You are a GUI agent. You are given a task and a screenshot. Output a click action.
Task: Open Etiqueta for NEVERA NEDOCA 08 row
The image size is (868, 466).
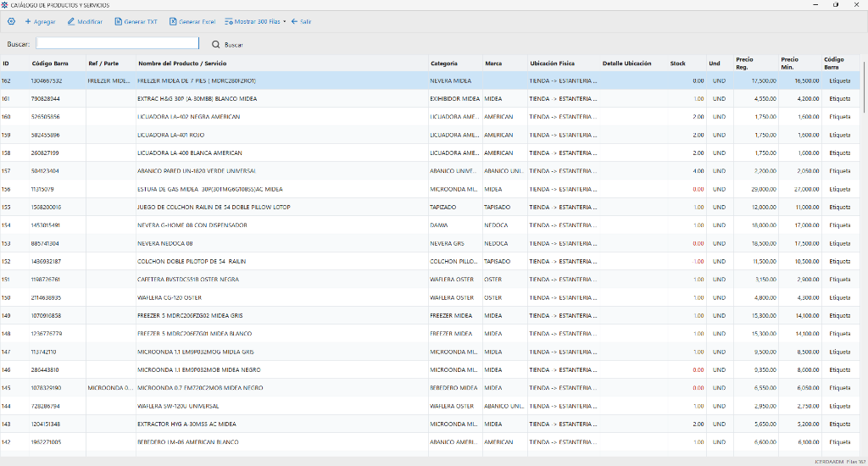click(840, 243)
